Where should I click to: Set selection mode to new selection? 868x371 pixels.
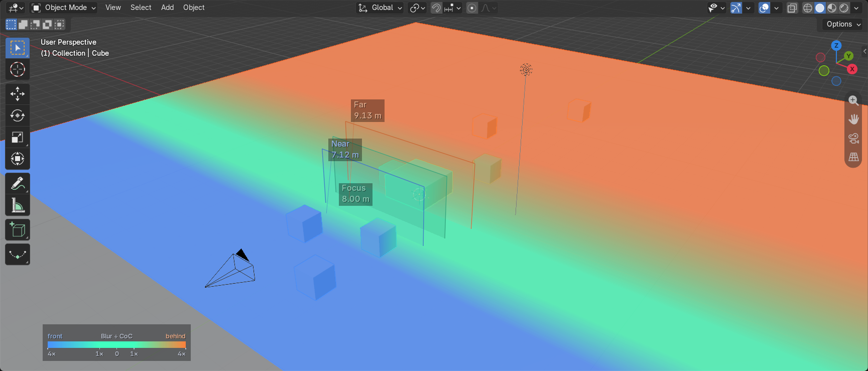pyautogui.click(x=11, y=24)
